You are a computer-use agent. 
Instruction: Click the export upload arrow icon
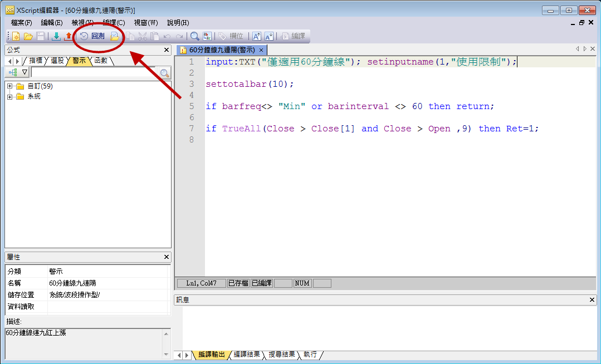pos(68,36)
